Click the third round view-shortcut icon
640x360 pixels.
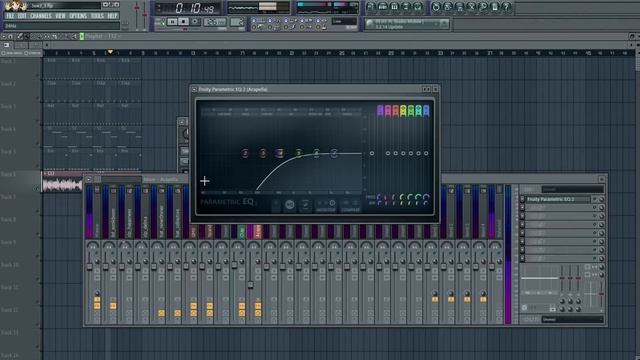(x=394, y=7)
